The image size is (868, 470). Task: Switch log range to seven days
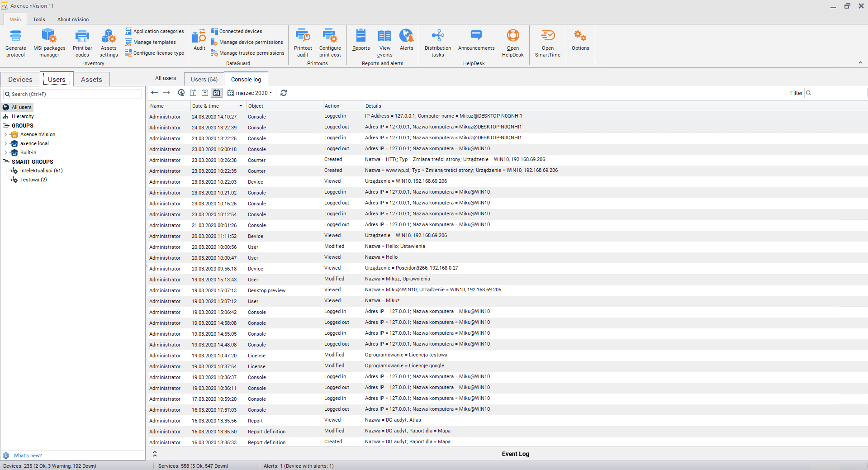click(205, 93)
